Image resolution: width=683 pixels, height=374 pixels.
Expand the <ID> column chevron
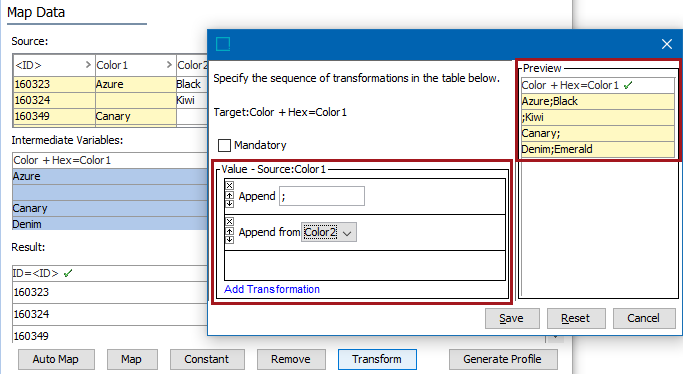(88, 65)
